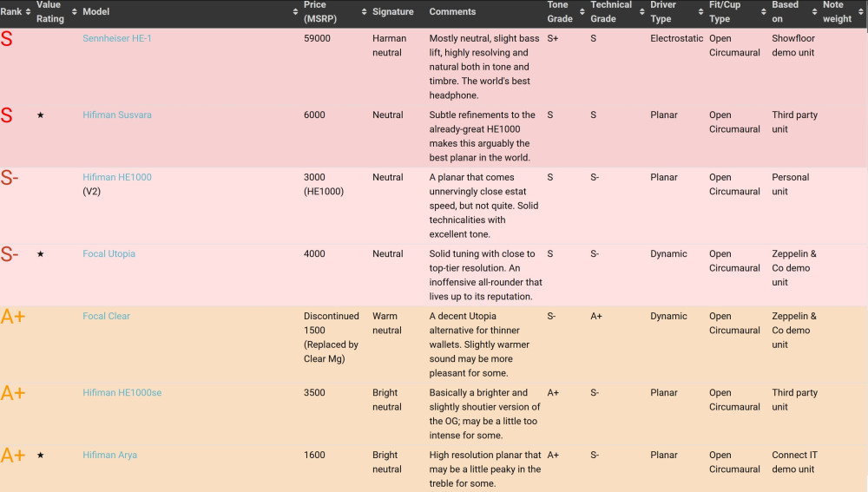Screen dimensions: 868x492
Task: Sort by Driver Type arrows
Action: click(700, 11)
